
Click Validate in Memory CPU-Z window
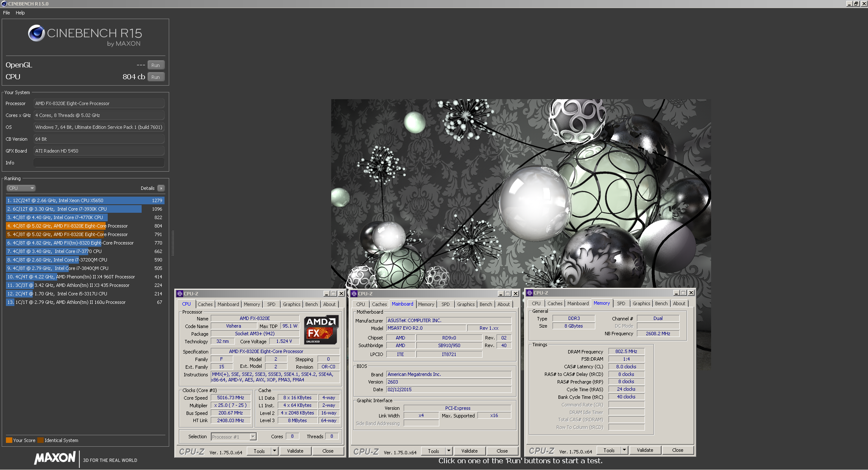pyautogui.click(x=645, y=450)
